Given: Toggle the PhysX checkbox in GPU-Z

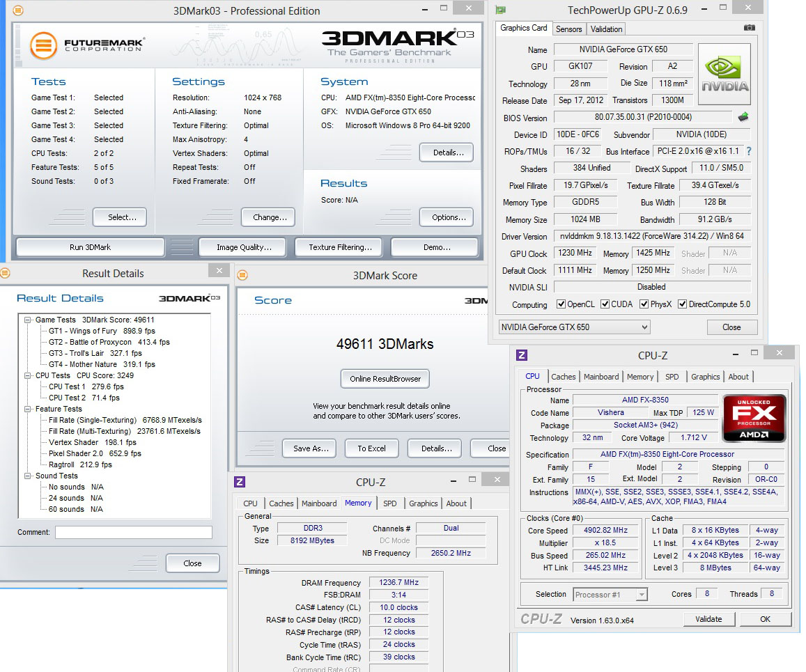Looking at the screenshot, I should (x=644, y=304).
